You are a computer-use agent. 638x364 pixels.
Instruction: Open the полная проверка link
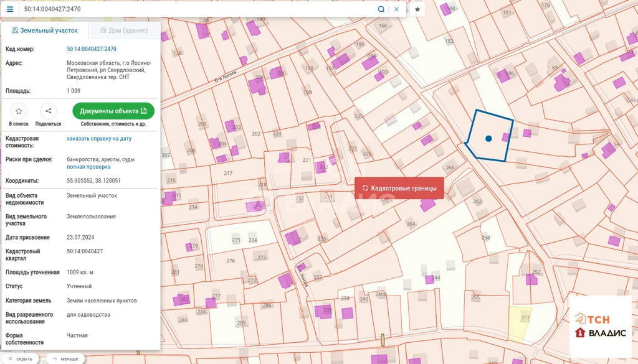[x=88, y=167]
